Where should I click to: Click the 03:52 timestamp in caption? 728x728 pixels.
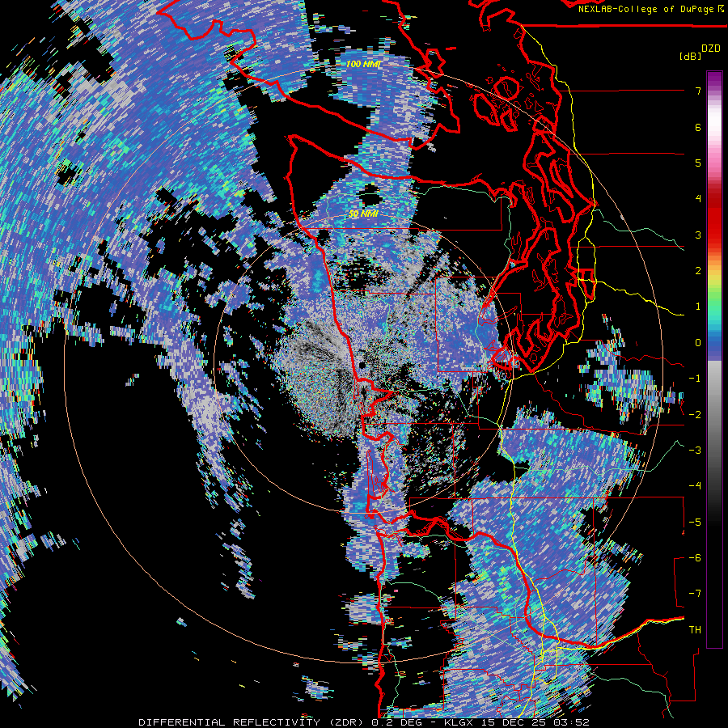[x=572, y=722]
